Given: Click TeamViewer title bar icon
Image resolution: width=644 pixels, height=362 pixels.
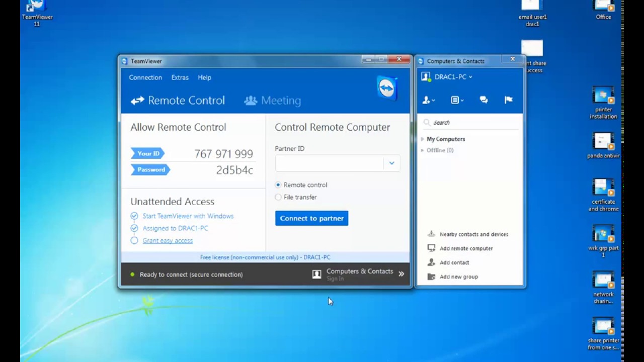Looking at the screenshot, I should 125,61.
